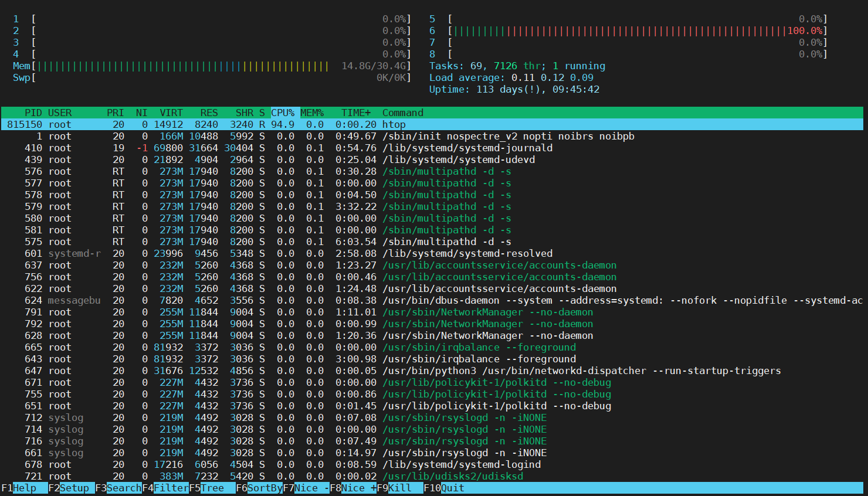Click TIME+ value 6:03.54
This screenshot has width=868, height=496.
(x=356, y=242)
